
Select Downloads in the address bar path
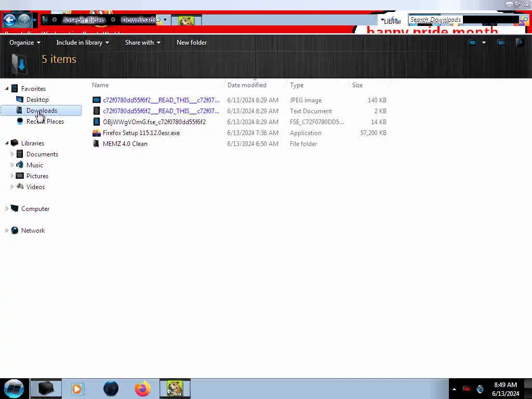[138, 20]
